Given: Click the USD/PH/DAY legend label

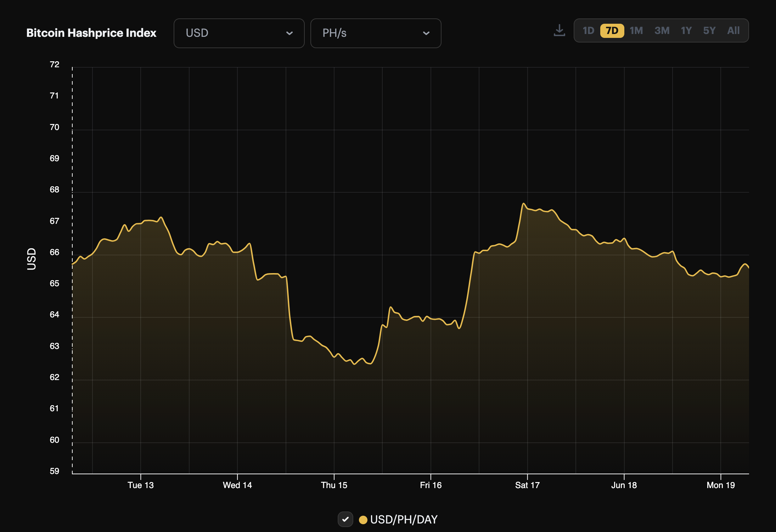Looking at the screenshot, I should 404,520.
